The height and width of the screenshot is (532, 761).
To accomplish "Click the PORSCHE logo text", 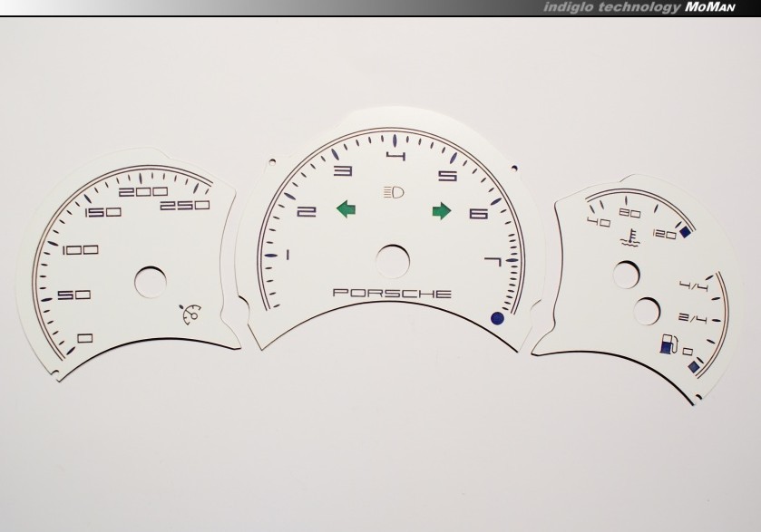I will coord(392,294).
